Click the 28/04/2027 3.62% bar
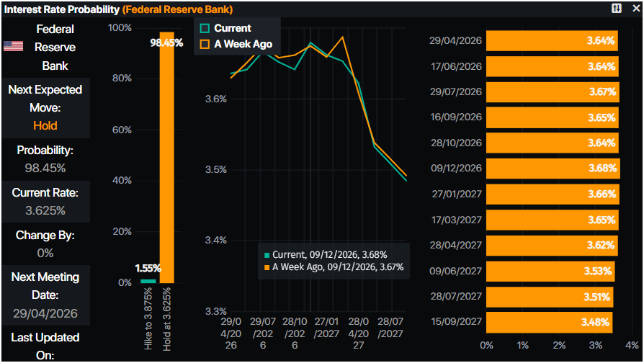Screen dimensions: 644x363 [x=551, y=245]
